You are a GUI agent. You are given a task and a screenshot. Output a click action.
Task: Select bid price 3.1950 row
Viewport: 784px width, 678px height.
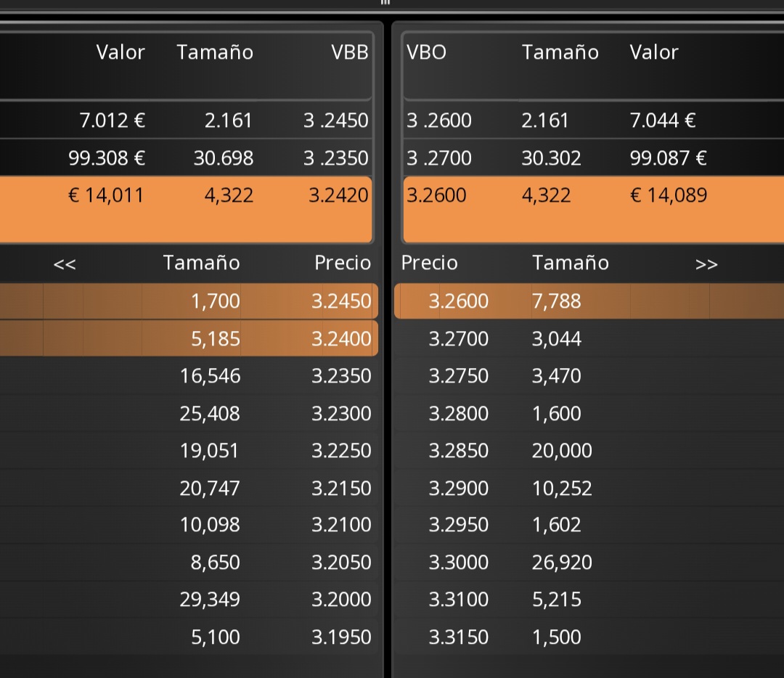[189, 637]
